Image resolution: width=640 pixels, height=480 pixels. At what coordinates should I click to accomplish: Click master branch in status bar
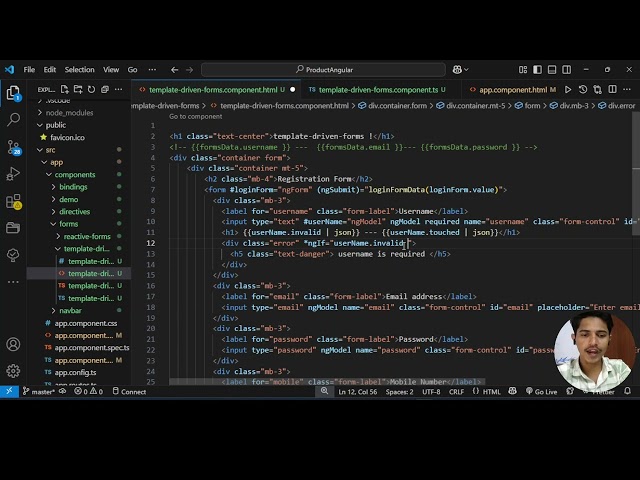tap(39, 392)
